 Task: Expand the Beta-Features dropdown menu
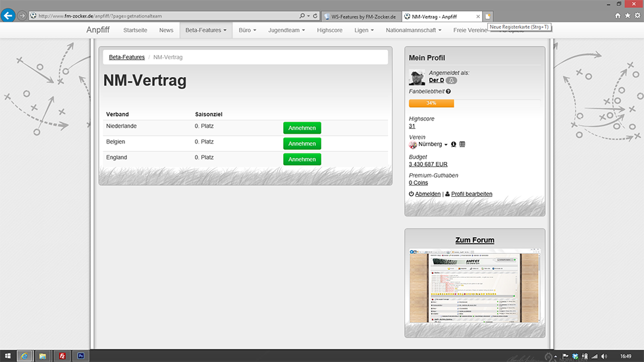click(x=205, y=30)
